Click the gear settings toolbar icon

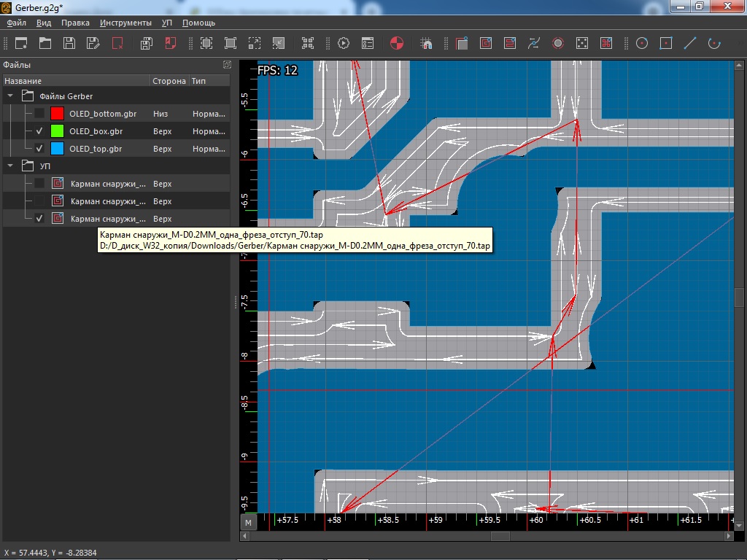(x=343, y=43)
